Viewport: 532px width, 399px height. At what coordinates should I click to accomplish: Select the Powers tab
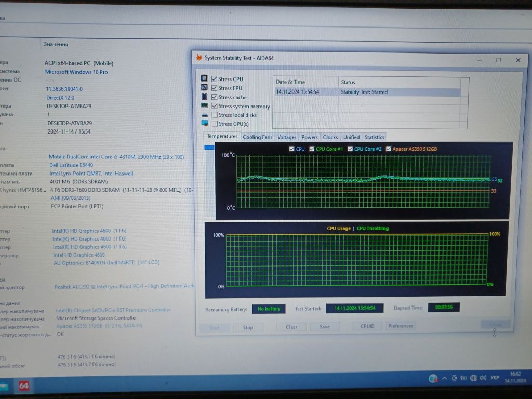[310, 137]
